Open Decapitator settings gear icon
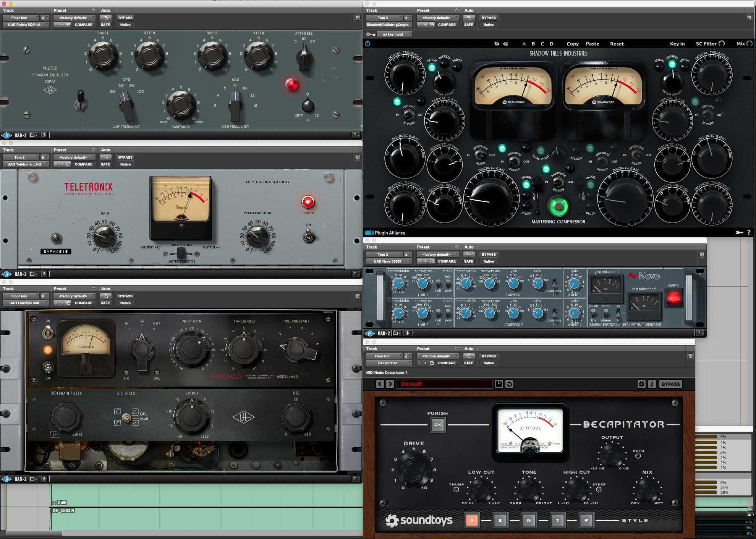Viewport: 756px width, 539px height. 641,384
